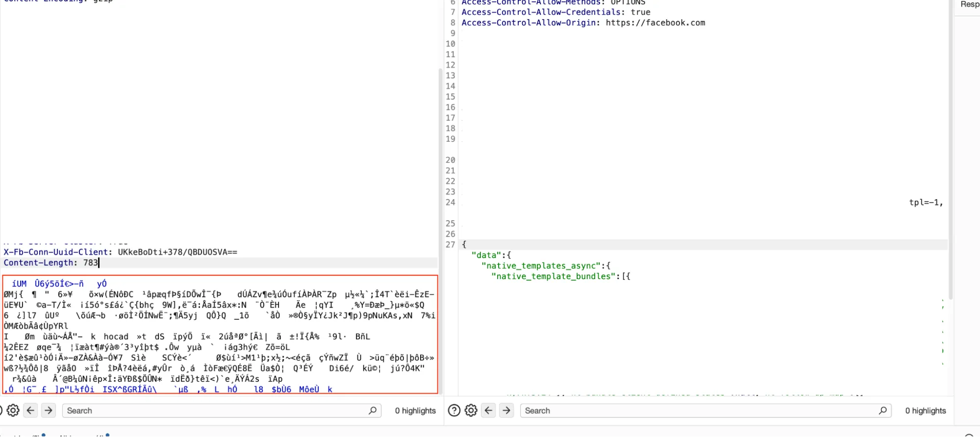Open response pane help icon
The width and height of the screenshot is (980, 437).
tap(454, 411)
